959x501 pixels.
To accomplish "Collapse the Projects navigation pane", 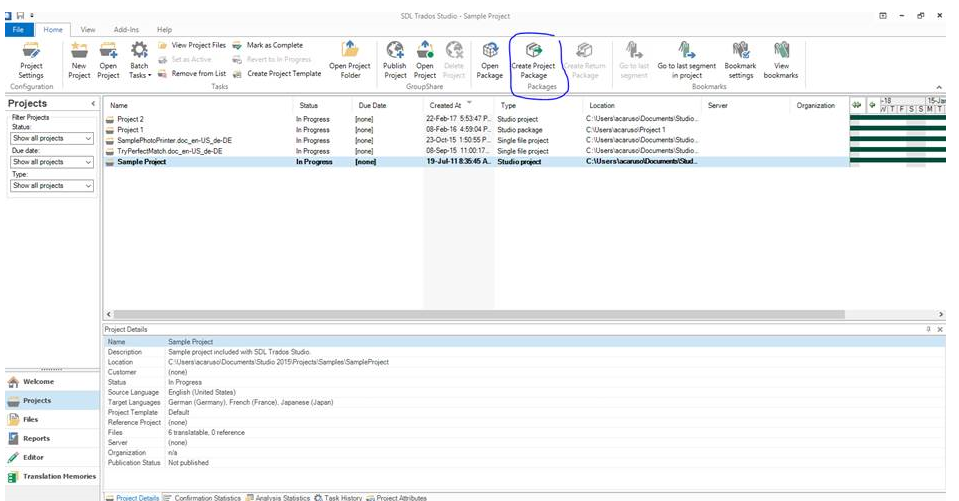I will tap(93, 103).
